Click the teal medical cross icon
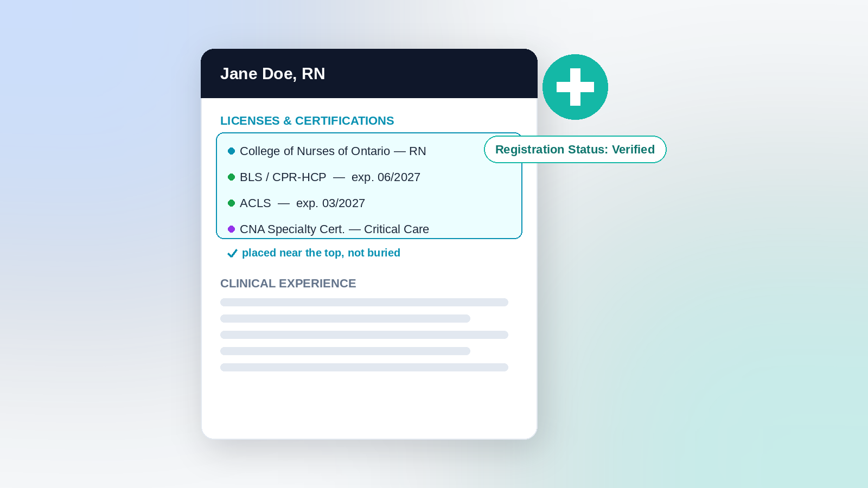 point(575,87)
